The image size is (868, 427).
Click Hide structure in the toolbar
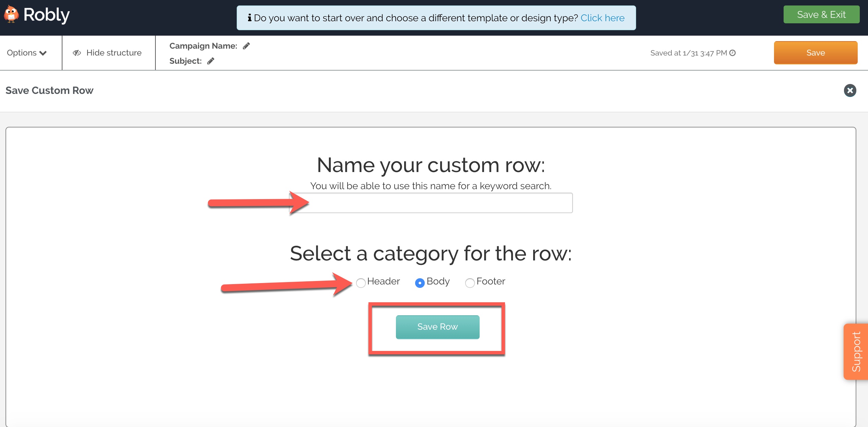114,52
